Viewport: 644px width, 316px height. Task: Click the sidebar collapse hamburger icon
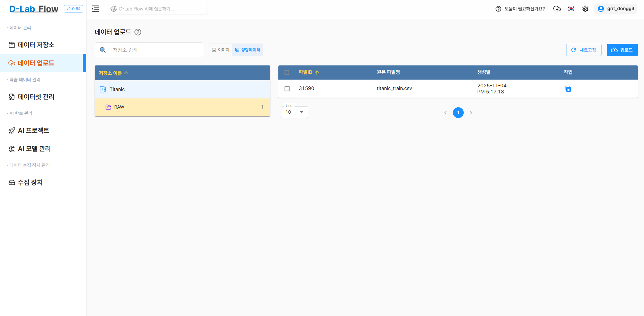pyautogui.click(x=95, y=9)
